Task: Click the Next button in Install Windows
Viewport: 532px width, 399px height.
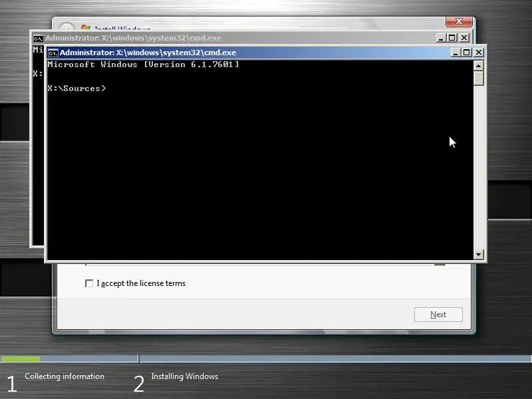Action: [438, 315]
